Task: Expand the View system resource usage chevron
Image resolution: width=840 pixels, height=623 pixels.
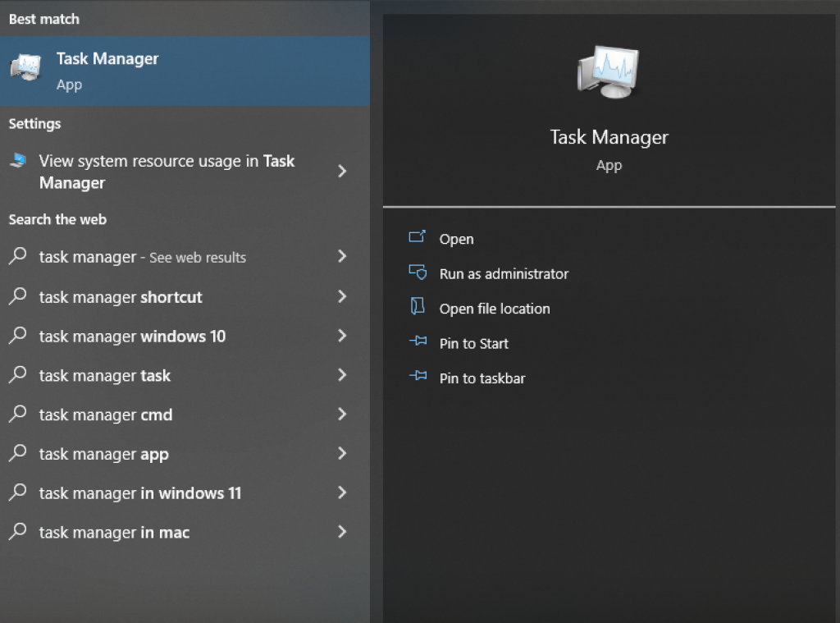Action: [342, 171]
